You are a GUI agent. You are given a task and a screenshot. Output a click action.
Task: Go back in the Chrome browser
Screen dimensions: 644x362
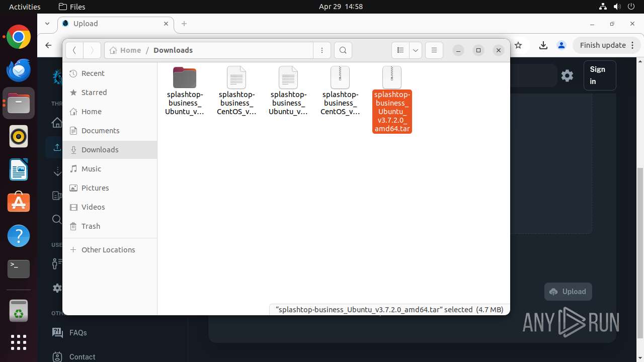tap(48, 45)
